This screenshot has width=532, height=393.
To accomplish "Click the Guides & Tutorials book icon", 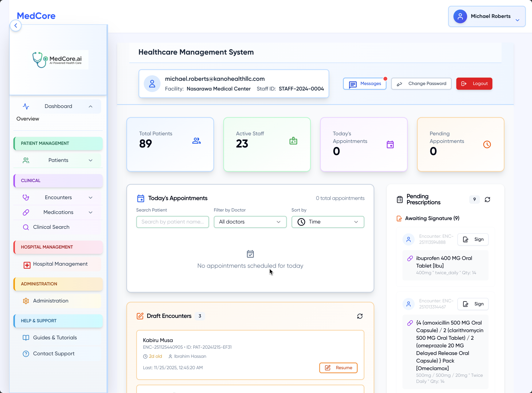I will 26,337.
